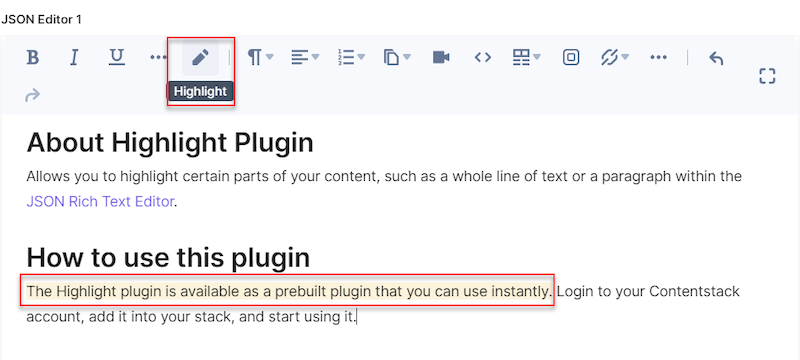Open the copy/paste documents dropdown
800x360 pixels.
(x=396, y=58)
